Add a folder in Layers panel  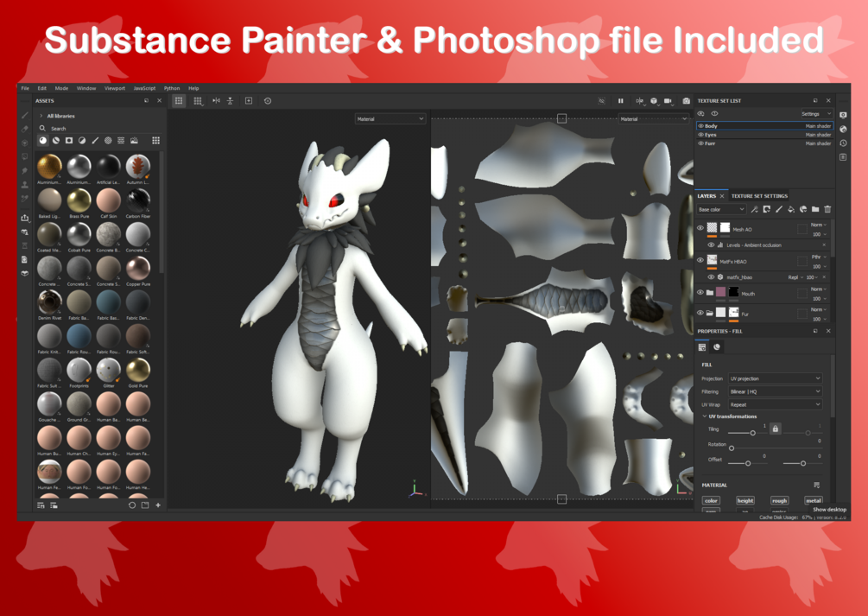815,209
